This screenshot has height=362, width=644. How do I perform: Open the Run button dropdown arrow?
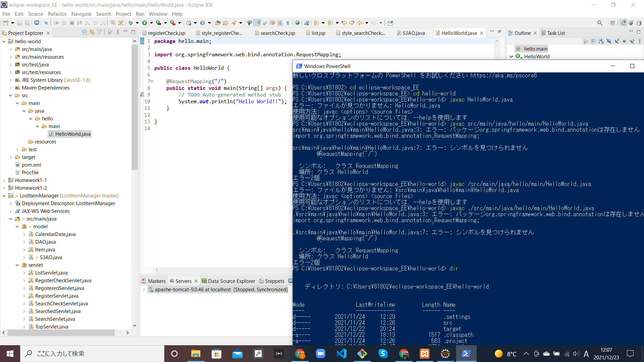click(x=151, y=23)
